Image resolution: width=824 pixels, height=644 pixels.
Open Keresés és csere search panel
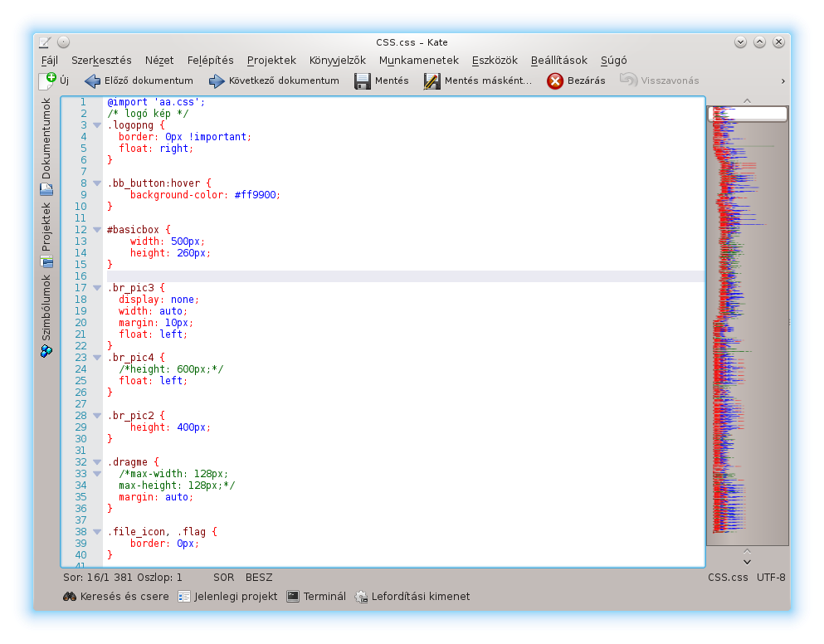click(x=116, y=596)
